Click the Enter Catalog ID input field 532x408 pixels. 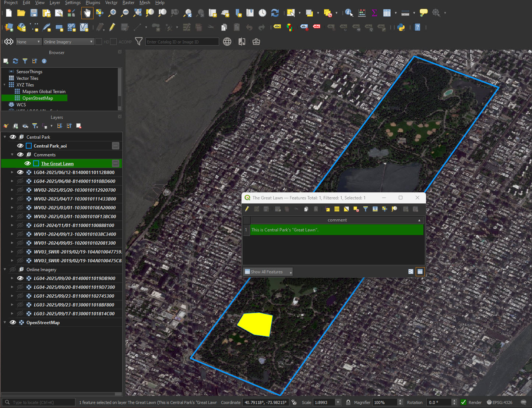click(182, 42)
